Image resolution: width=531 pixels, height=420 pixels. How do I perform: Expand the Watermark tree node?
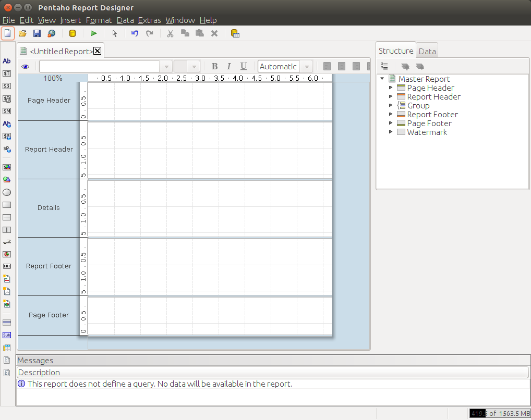tap(391, 132)
